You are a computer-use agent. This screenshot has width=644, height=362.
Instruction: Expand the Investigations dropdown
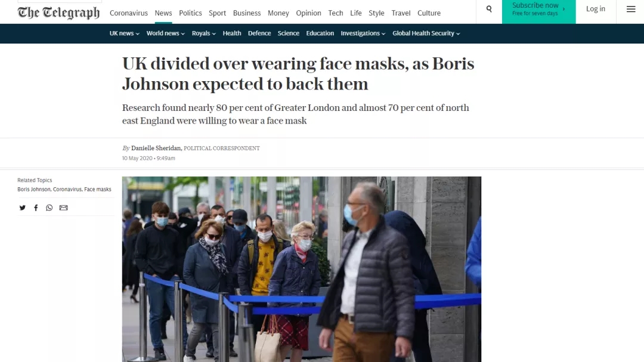point(363,33)
